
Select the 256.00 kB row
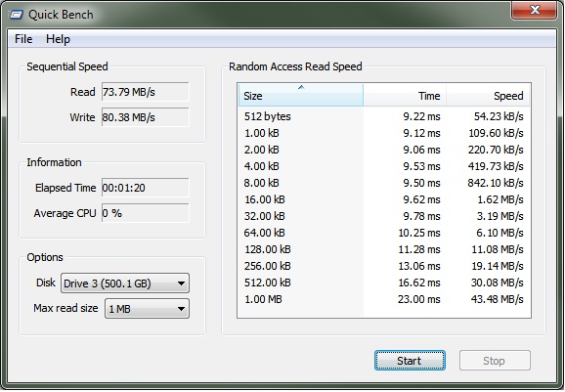384,266
